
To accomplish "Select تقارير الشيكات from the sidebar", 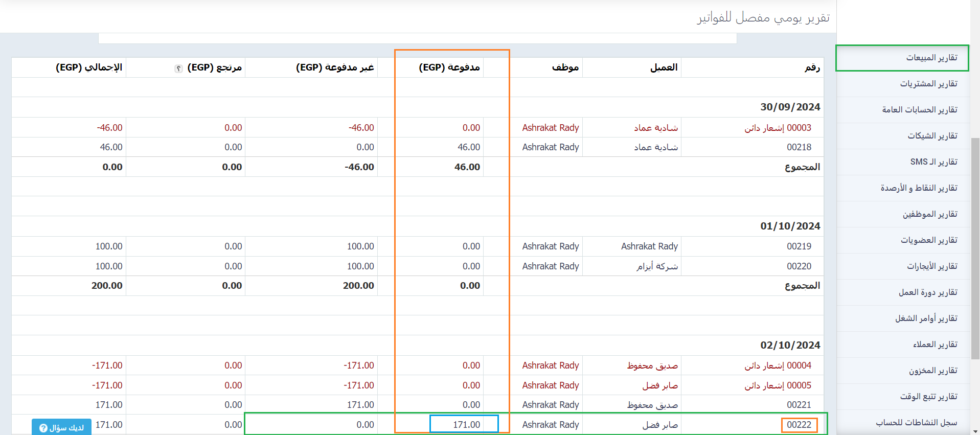I will point(932,136).
